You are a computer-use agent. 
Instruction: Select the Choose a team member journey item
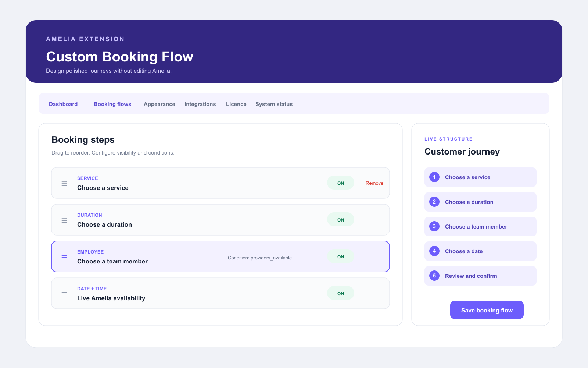[480, 226]
